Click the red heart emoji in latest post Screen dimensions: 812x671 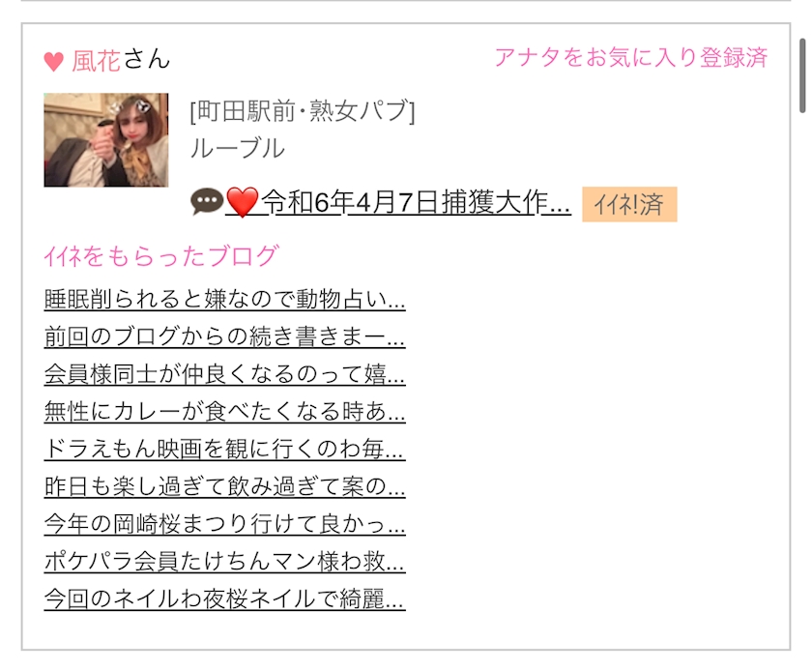click(x=242, y=202)
